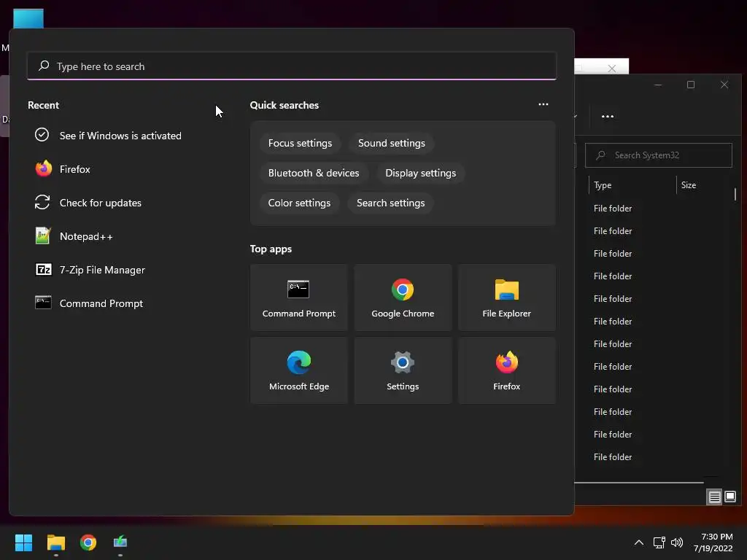Click the File Explorer vertical scrollbar

point(735,194)
